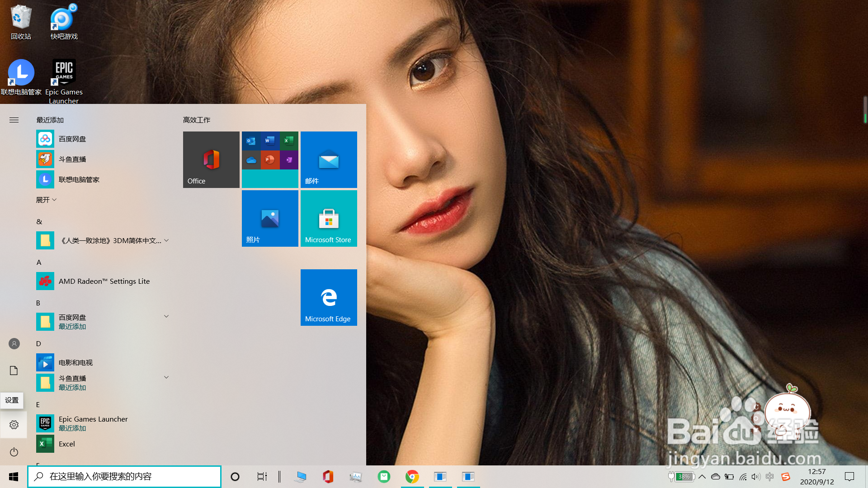Open Task View in taskbar
The image size is (868, 488).
point(262,477)
